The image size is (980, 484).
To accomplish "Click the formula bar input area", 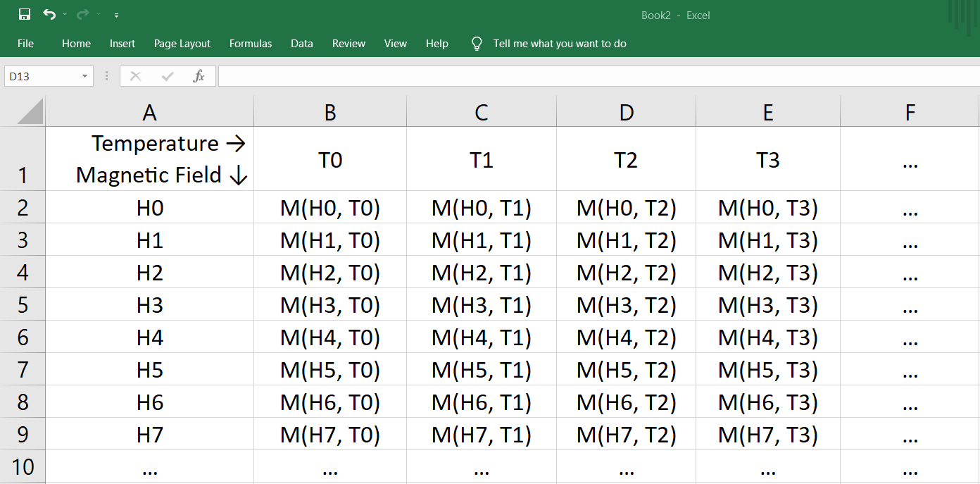I will point(493,76).
